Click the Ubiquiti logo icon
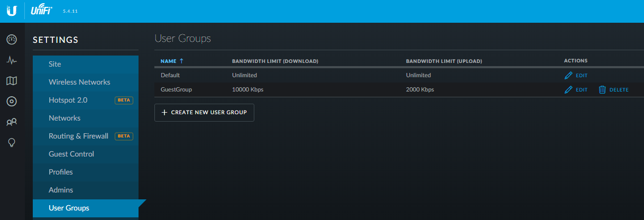Image resolution: width=644 pixels, height=220 pixels. [x=12, y=11]
